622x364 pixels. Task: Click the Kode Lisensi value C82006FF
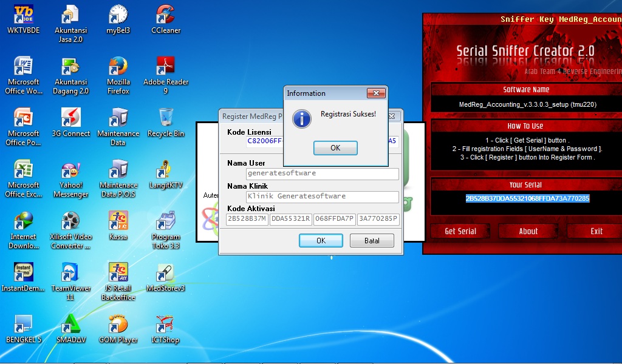pos(265,141)
